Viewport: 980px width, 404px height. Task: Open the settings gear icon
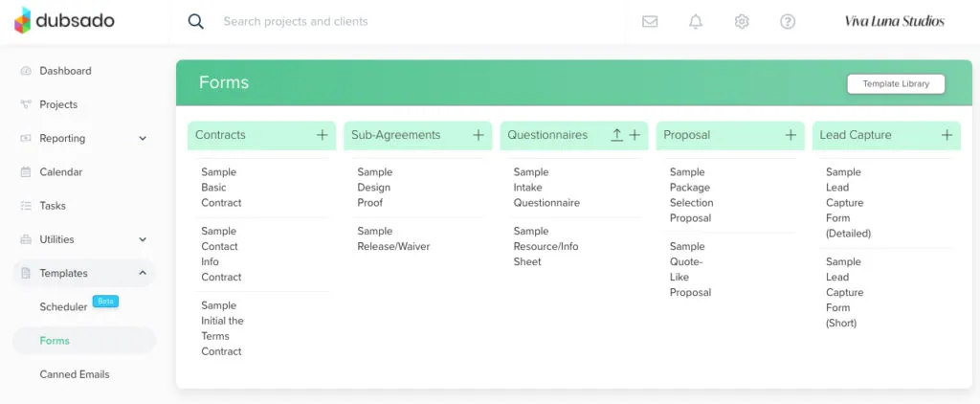tap(742, 21)
